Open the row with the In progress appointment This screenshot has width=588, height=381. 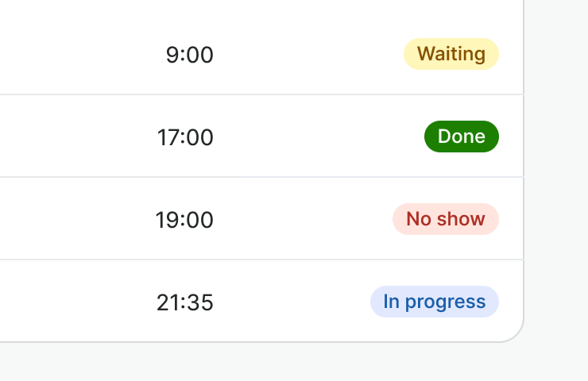pyautogui.click(x=261, y=301)
